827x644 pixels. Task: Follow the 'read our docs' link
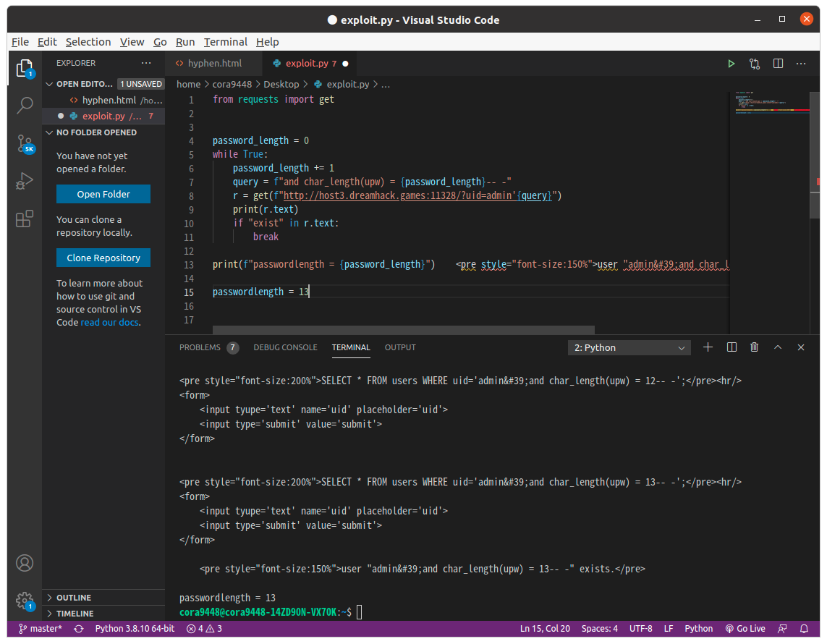pyautogui.click(x=110, y=322)
